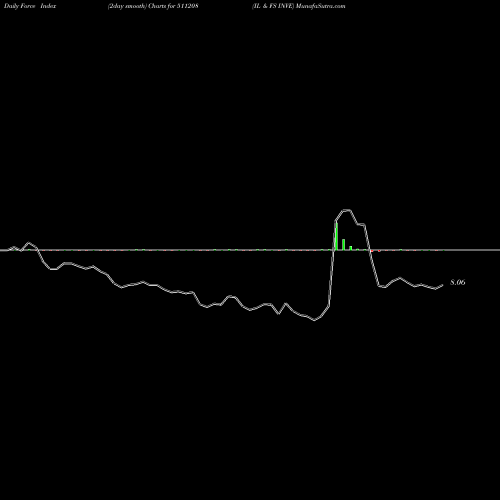Viewport: 500px width, 500px height.
Task: Click the '(2day smooth) Charts for 511208' text
Action: 153,6
